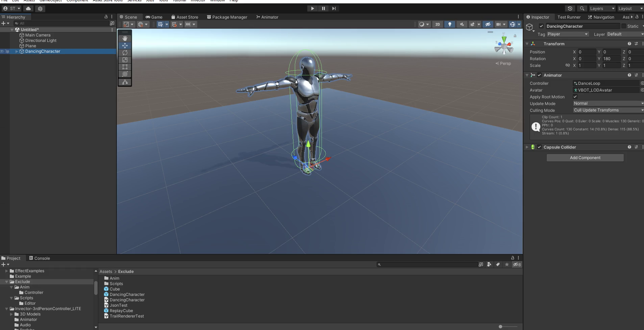Select the Avatar object picker circle
644x330 pixels.
pos(642,90)
